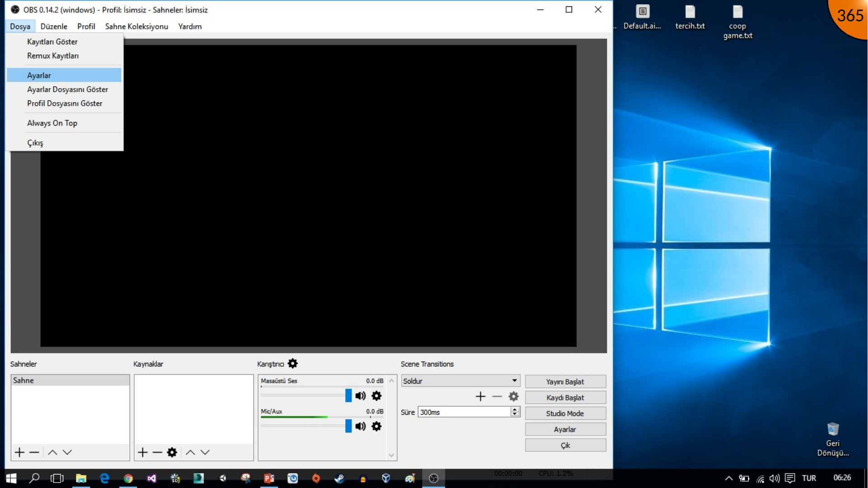Open Ayarlar in the Dosya menu

coord(64,75)
